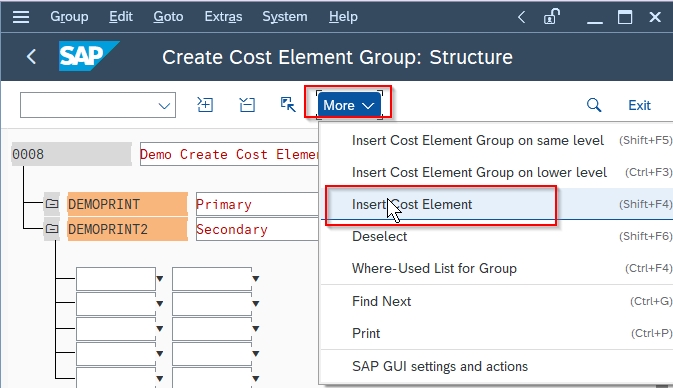Screen dimensions: 673x388
Task: Open the command field dropdown
Action: tap(164, 106)
